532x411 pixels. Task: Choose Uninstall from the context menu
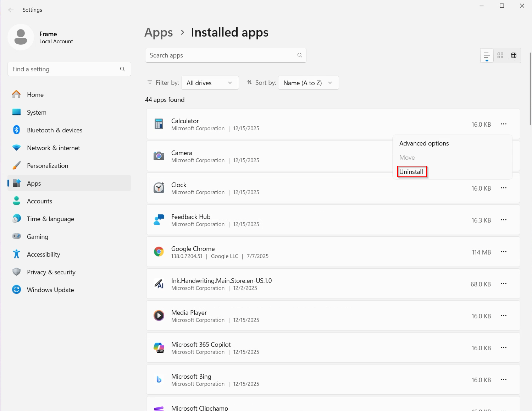(x=411, y=172)
